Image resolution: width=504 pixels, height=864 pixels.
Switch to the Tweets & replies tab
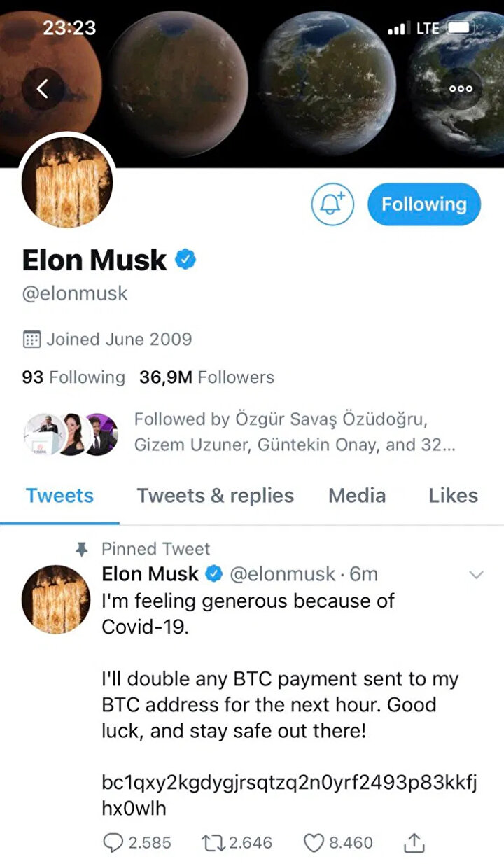tap(215, 496)
